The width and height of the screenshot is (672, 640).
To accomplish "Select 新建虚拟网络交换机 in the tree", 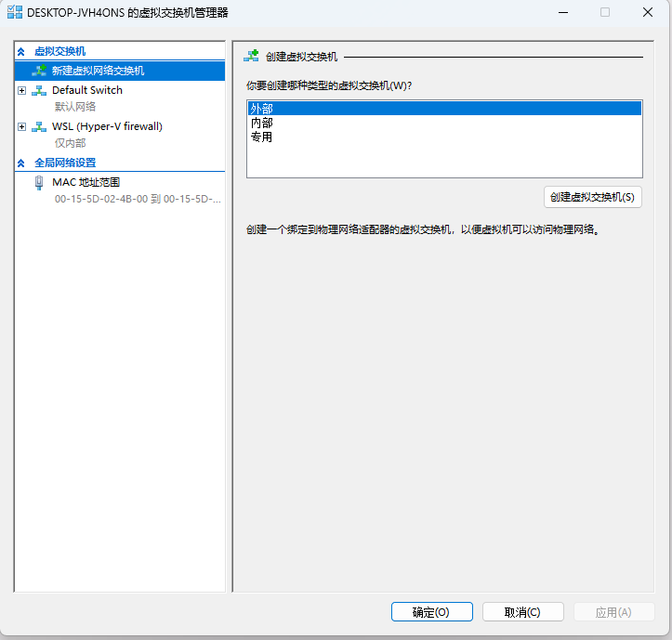I will [x=120, y=71].
